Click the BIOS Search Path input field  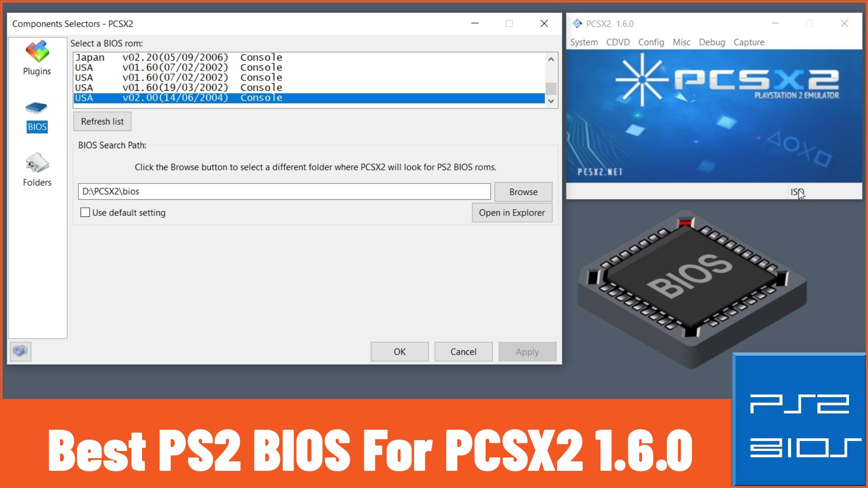(284, 191)
